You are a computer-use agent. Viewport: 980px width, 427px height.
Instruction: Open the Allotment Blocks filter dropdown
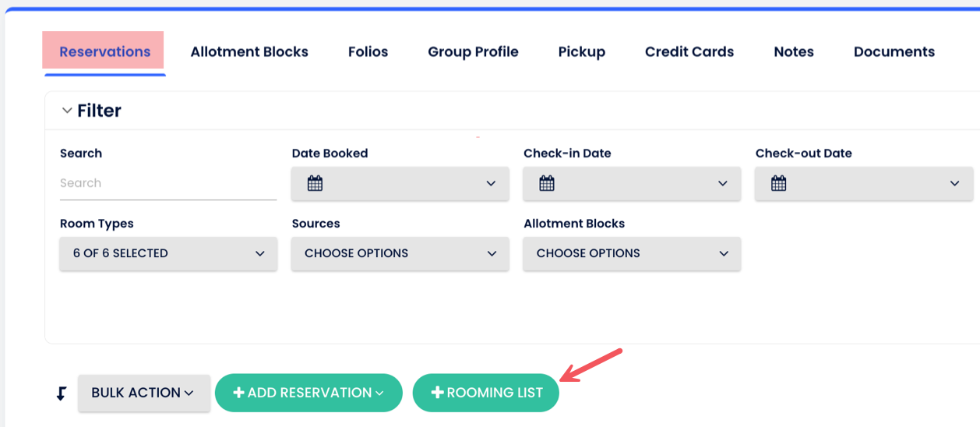pos(632,254)
